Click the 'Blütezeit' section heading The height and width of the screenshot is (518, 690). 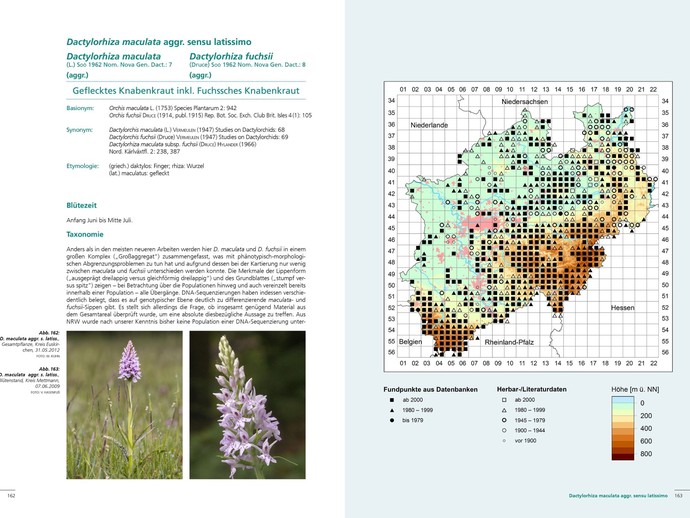point(81,206)
